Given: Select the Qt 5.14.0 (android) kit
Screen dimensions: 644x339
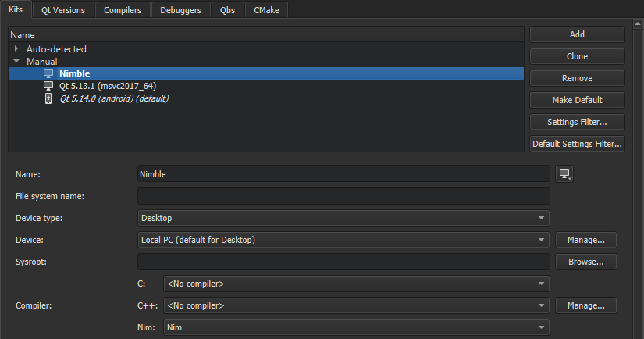Looking at the screenshot, I should pyautogui.click(x=114, y=98).
